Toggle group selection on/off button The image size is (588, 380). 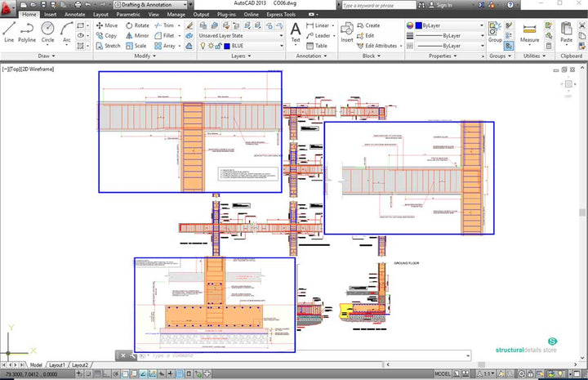[509, 46]
